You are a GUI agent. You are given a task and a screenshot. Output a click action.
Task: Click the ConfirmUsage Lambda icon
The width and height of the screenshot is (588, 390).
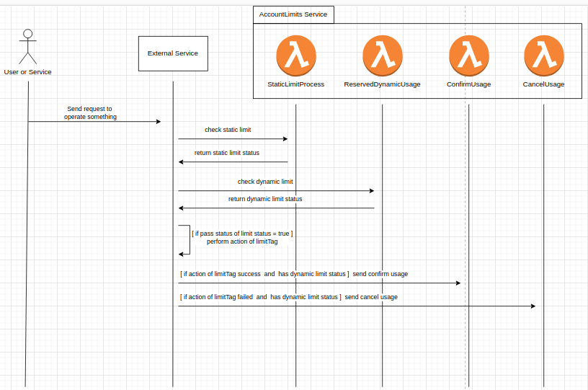tap(468, 56)
